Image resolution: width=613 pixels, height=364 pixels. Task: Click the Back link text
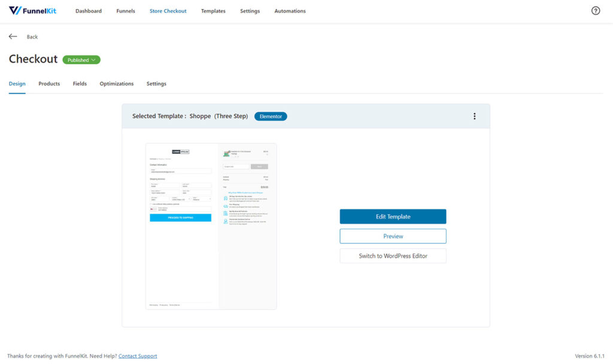coord(32,37)
